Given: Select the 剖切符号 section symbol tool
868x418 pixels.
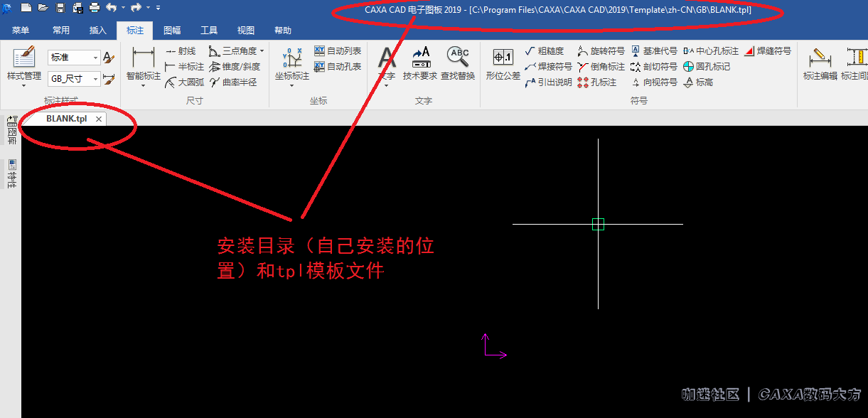Looking at the screenshot, I should [x=654, y=67].
